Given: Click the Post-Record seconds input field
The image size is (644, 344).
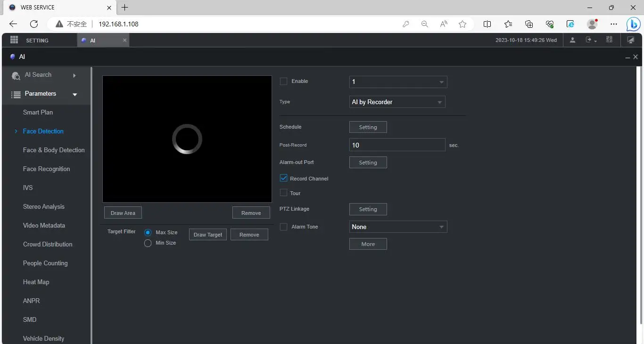Looking at the screenshot, I should (x=397, y=145).
